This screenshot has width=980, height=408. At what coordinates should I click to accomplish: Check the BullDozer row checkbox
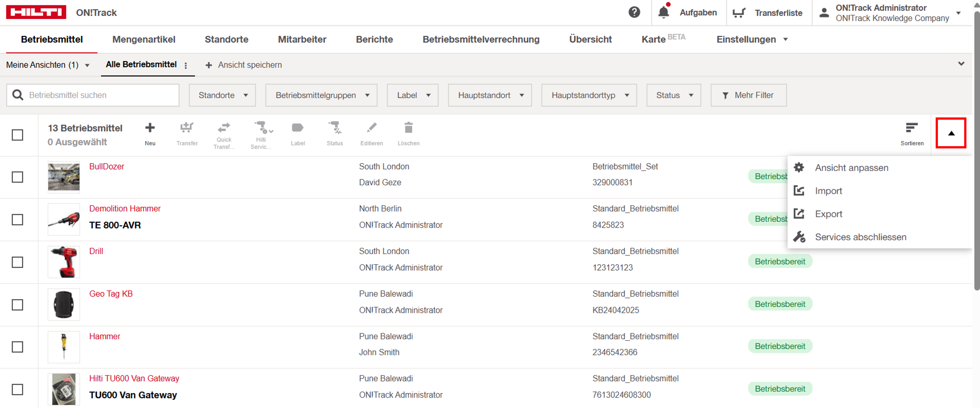17,177
